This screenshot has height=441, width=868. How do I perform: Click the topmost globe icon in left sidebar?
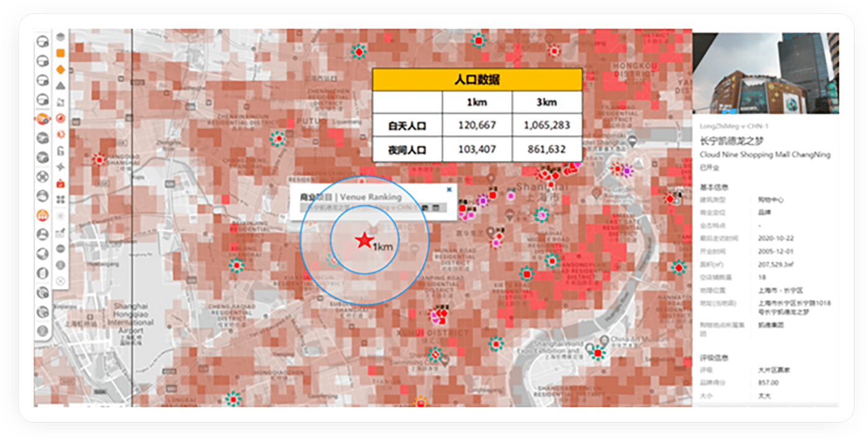point(43,42)
